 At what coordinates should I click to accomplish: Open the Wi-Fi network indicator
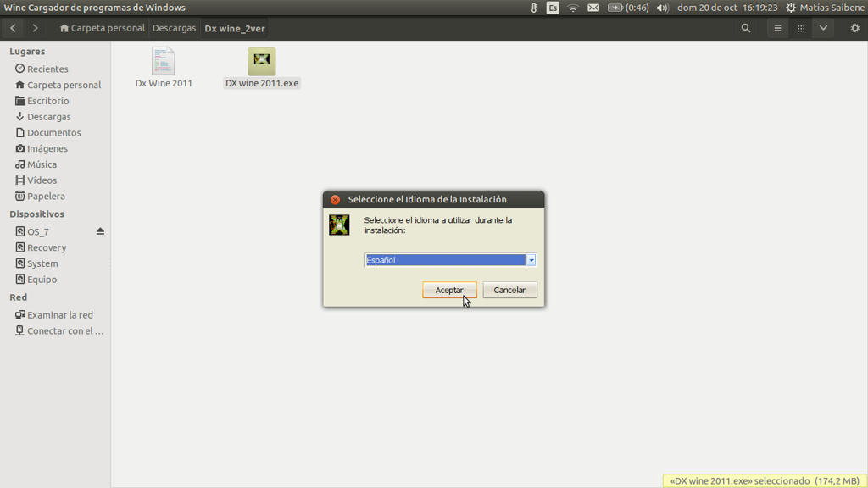pyautogui.click(x=573, y=8)
